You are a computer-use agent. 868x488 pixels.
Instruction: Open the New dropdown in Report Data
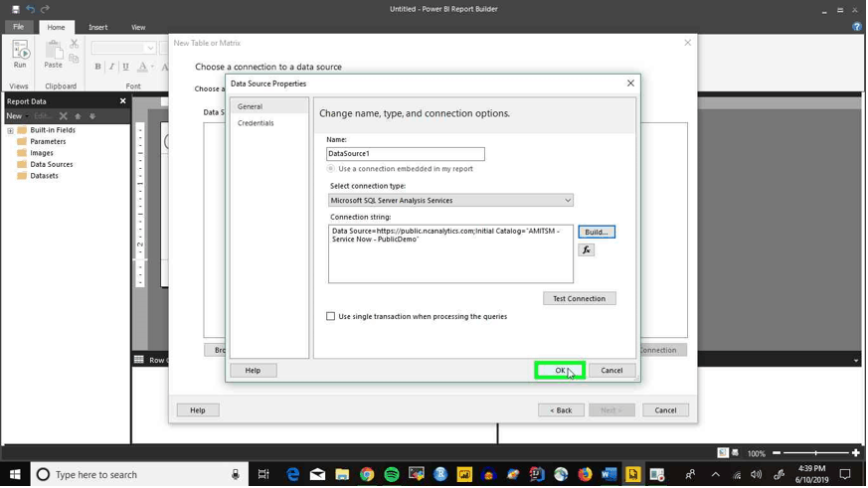click(17, 116)
